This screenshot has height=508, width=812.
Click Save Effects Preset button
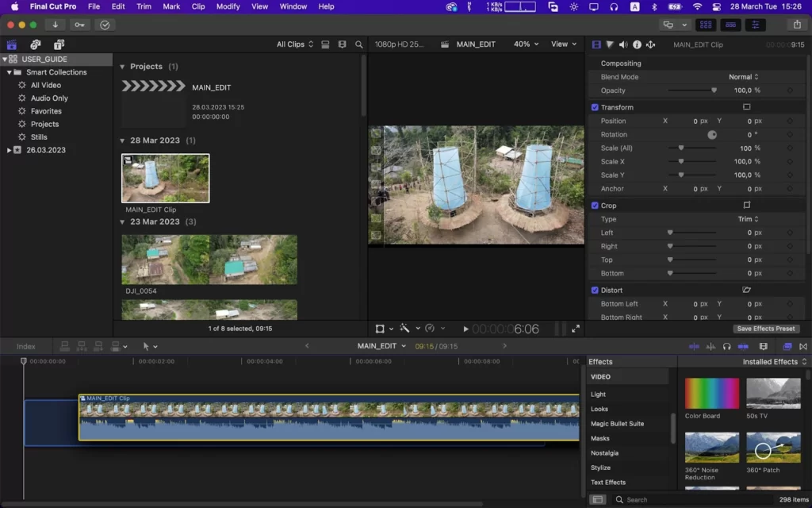(x=765, y=329)
